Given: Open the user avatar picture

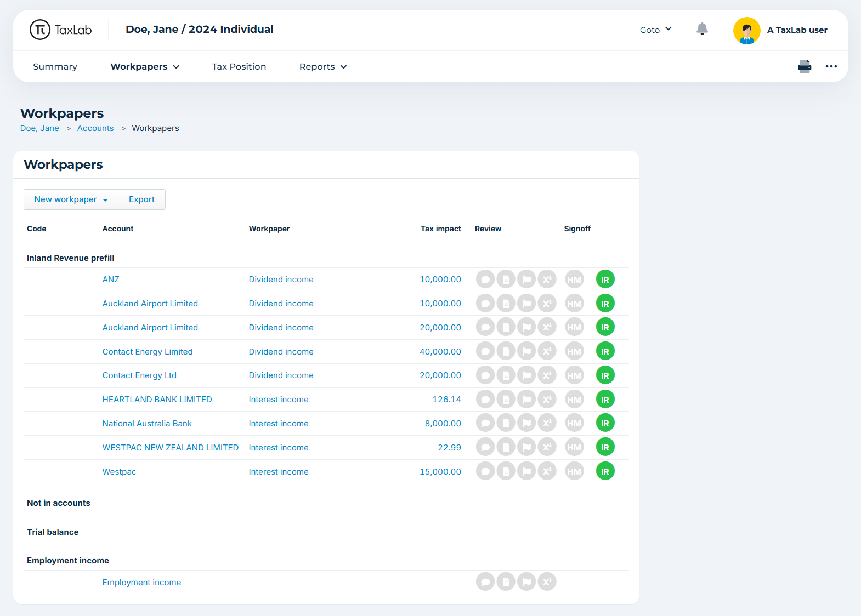Looking at the screenshot, I should 746,30.
